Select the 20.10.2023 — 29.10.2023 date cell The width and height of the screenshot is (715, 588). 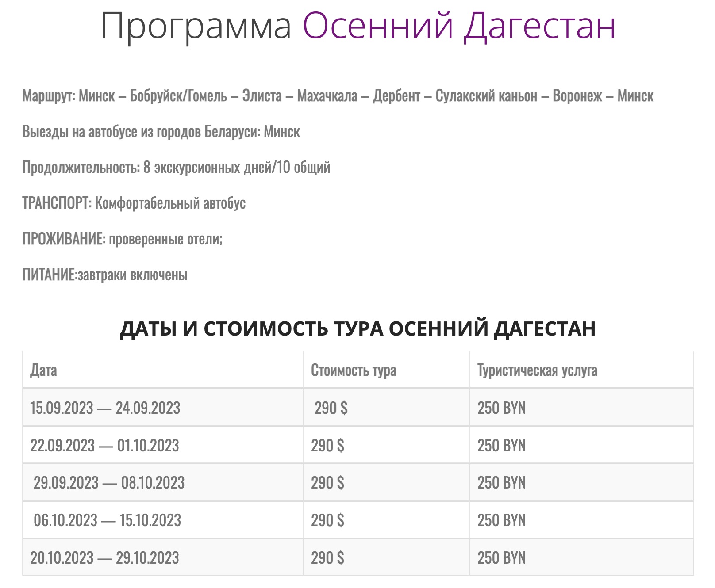[104, 558]
